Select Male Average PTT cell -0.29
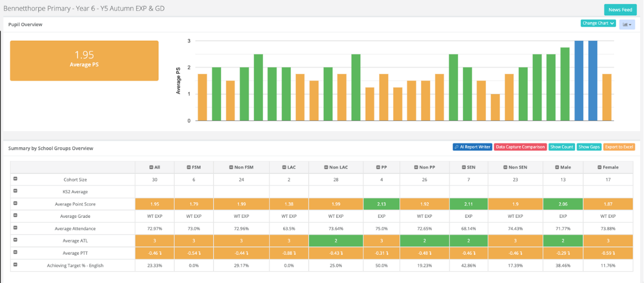The height and width of the screenshot is (283, 644). point(562,253)
